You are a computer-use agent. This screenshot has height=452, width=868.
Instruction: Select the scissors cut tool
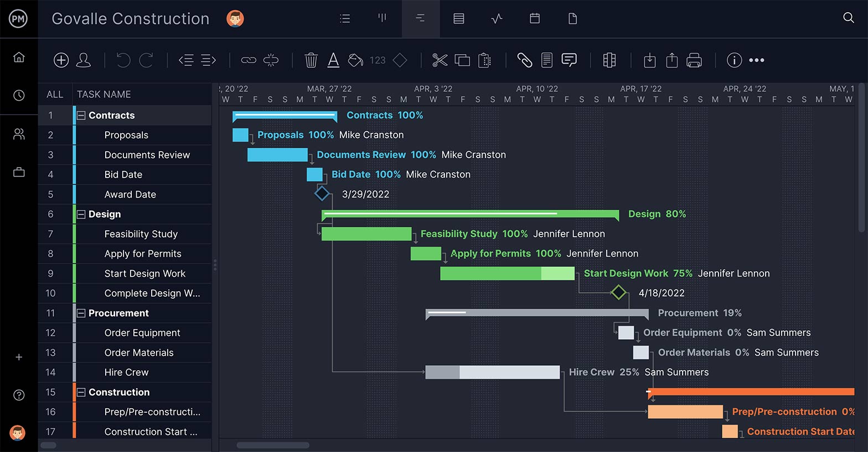pos(440,60)
